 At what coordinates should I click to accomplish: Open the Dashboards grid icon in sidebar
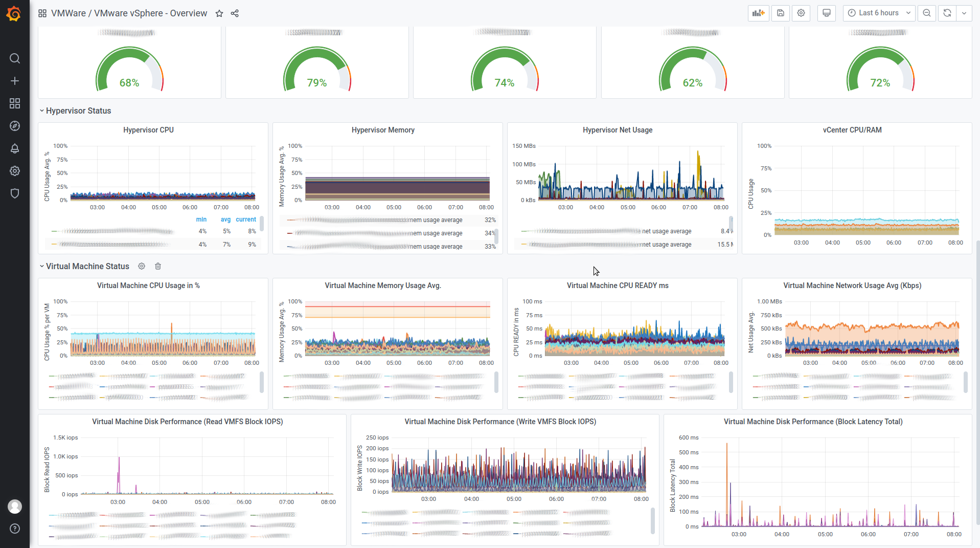point(15,103)
